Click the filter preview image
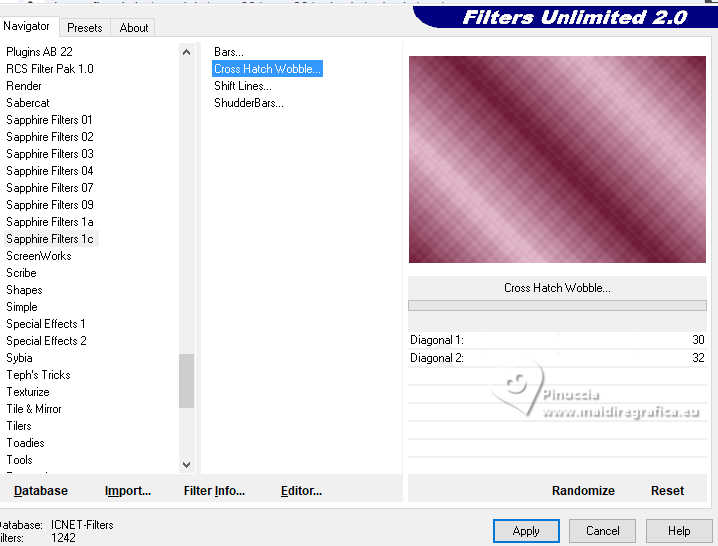The image size is (718, 546). [557, 159]
